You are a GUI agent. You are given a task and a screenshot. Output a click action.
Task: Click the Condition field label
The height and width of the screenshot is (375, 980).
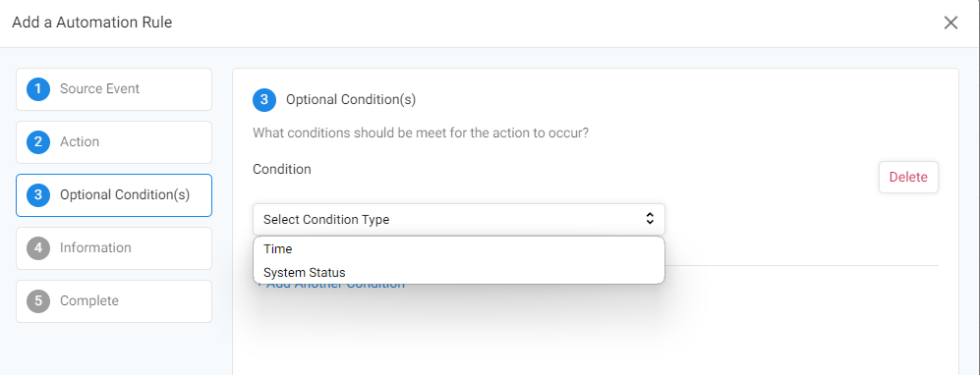click(x=282, y=169)
